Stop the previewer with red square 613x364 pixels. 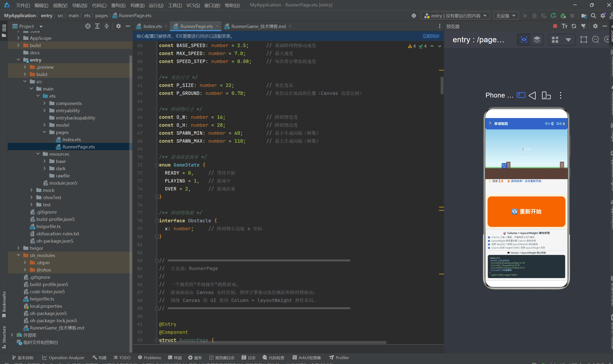[555, 26]
